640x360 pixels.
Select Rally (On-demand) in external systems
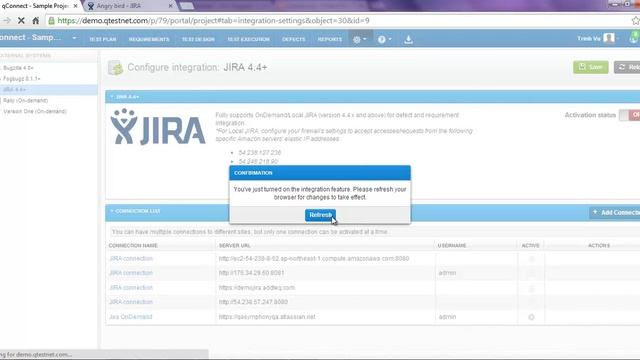coord(25,100)
